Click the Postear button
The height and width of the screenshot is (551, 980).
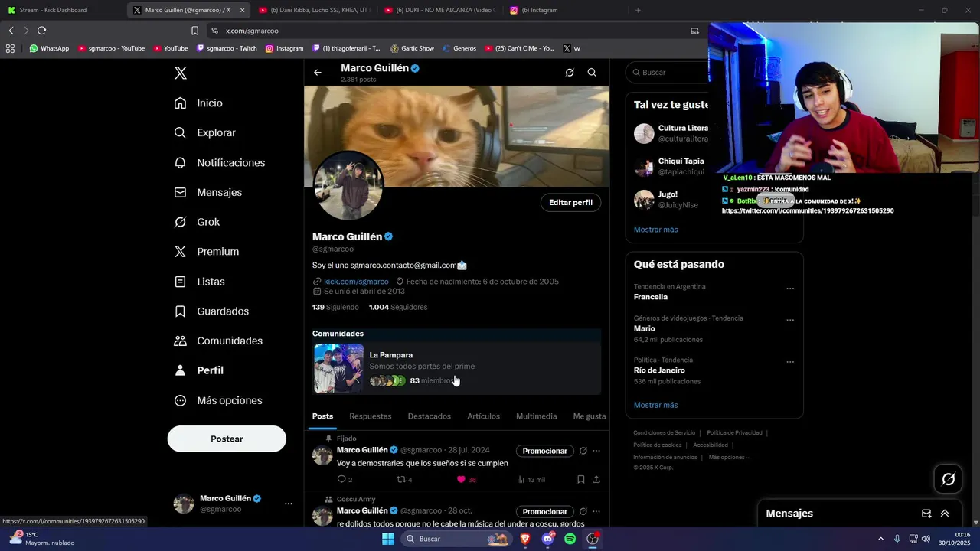pyautogui.click(x=227, y=439)
